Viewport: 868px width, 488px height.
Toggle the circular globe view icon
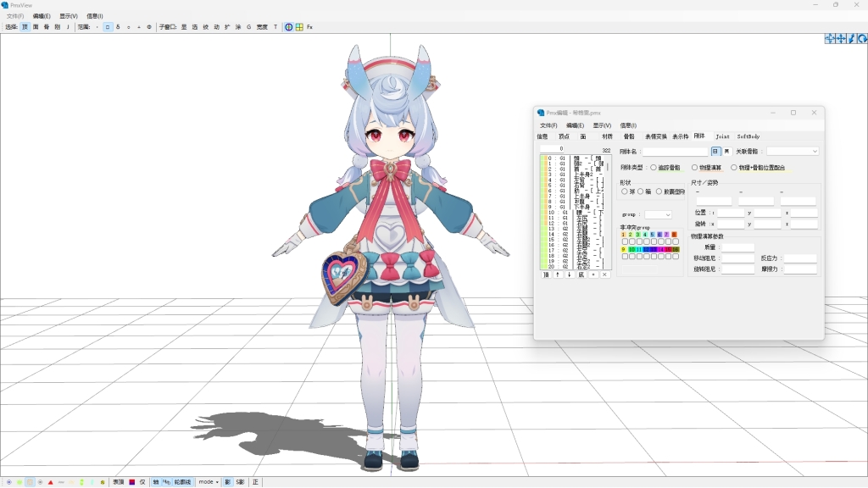tap(288, 26)
